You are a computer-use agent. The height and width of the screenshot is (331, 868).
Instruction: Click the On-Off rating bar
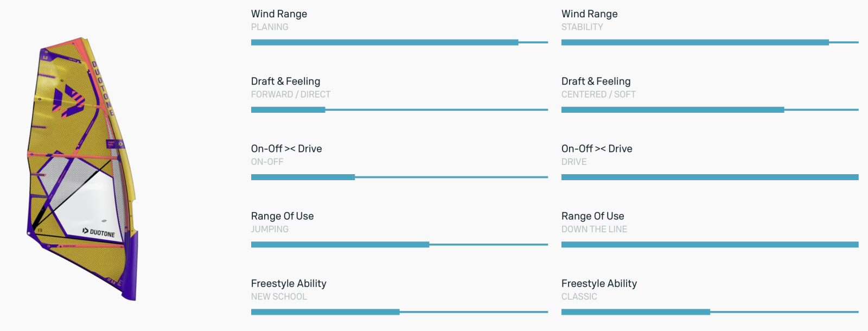click(x=399, y=177)
